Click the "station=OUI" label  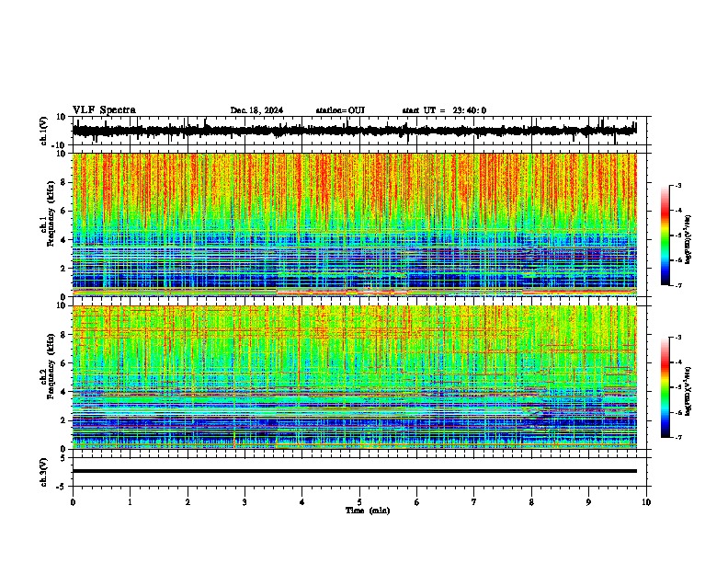tap(340, 110)
